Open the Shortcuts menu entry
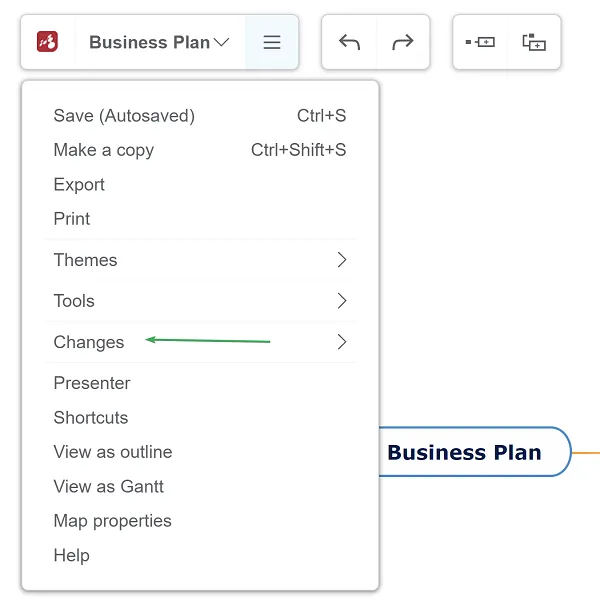 pos(91,418)
